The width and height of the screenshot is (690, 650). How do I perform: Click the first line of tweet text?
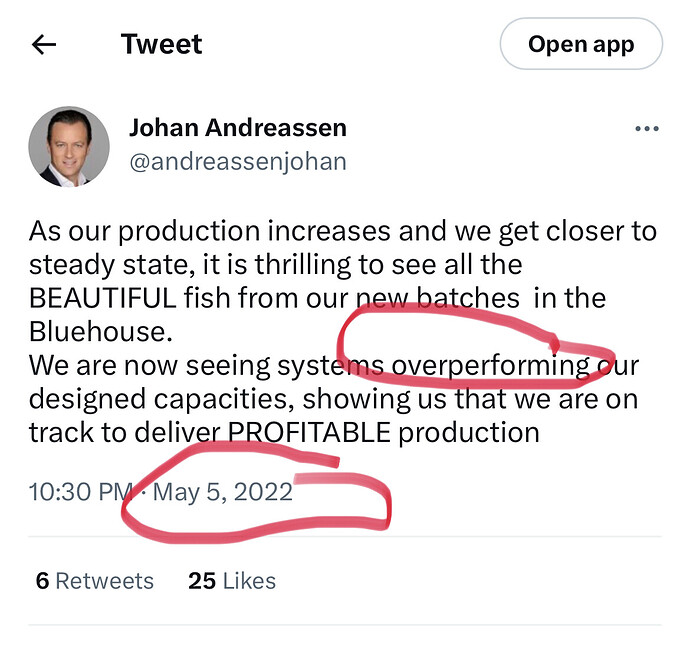click(343, 231)
